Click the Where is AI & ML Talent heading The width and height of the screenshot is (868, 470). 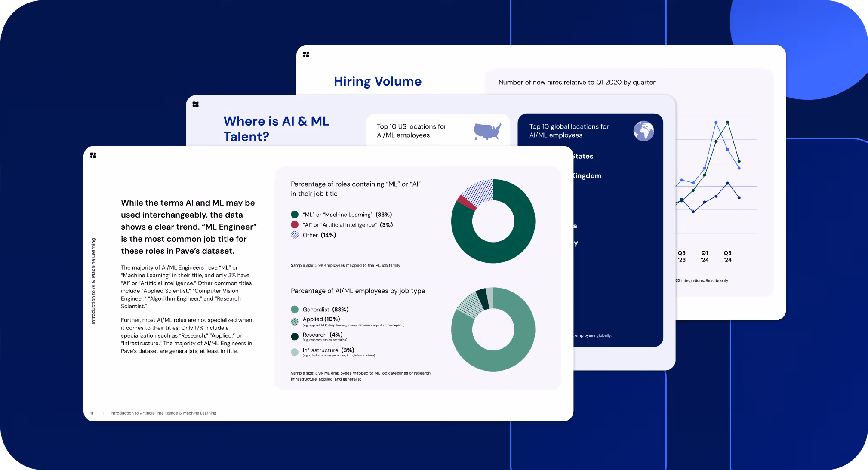(276, 129)
